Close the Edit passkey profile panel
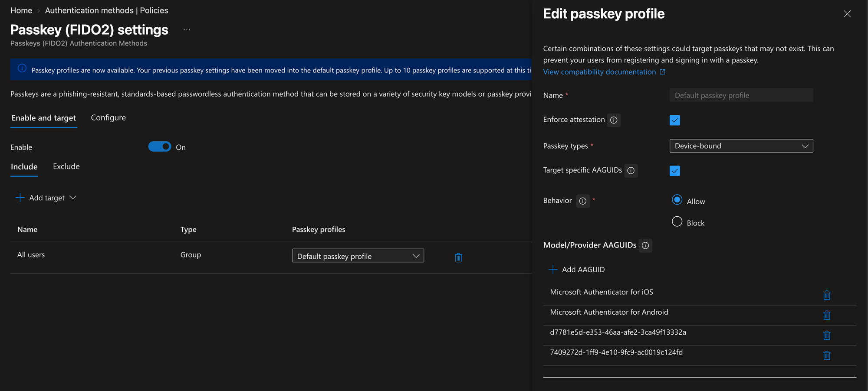The image size is (868, 391). point(847,14)
